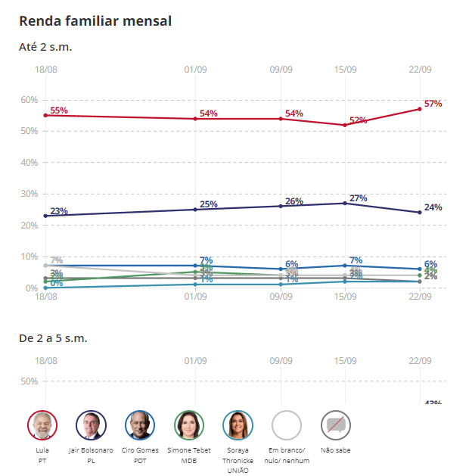Select Soraya Thronicke's legend portrait
The width and height of the screenshot is (469, 476).
[x=238, y=425]
